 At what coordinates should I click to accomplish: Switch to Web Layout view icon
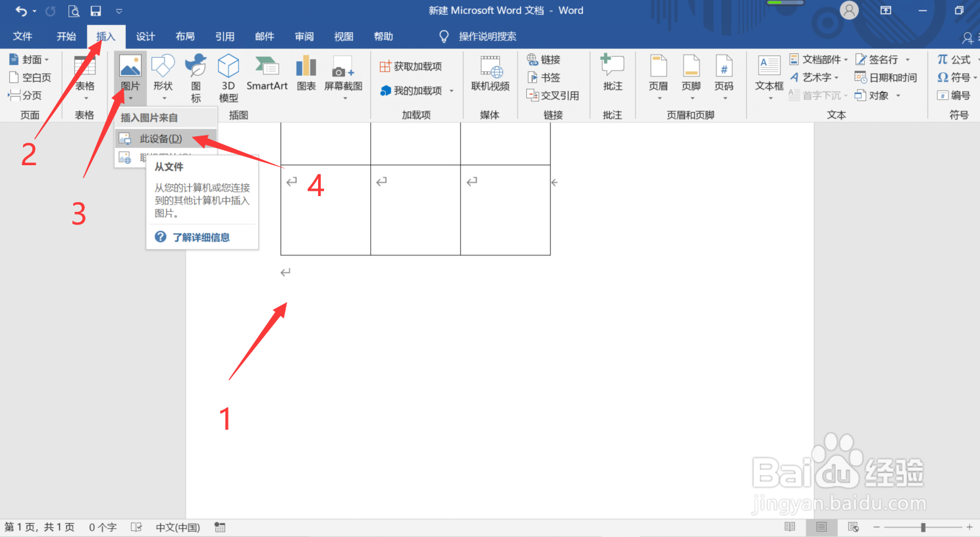852,526
